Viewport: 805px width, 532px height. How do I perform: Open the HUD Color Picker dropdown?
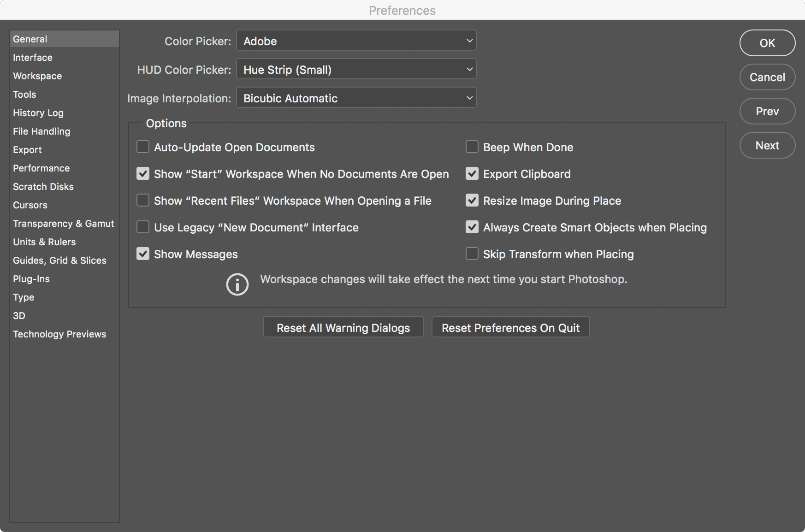(355, 69)
